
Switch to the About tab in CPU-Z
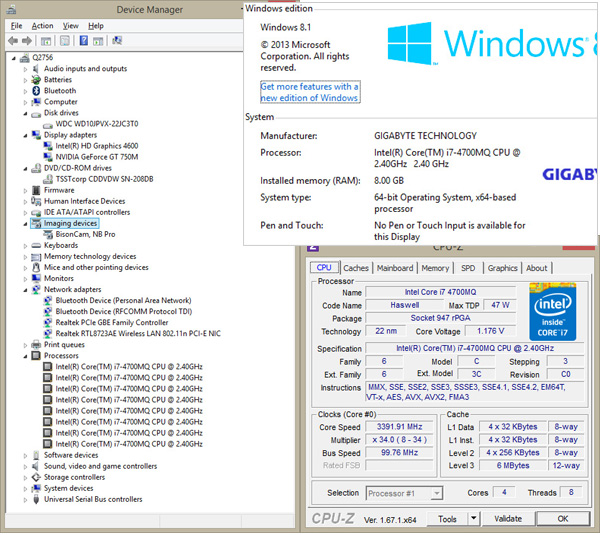tap(536, 268)
